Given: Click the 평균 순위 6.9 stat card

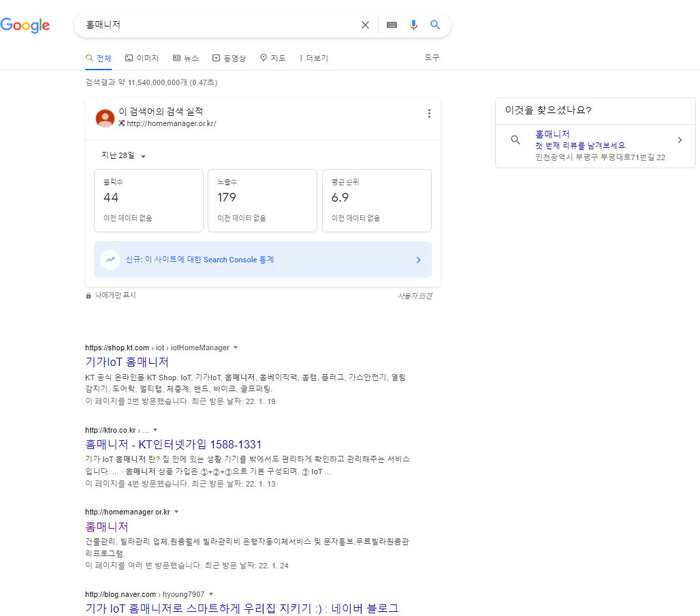Looking at the screenshot, I should 377,200.
